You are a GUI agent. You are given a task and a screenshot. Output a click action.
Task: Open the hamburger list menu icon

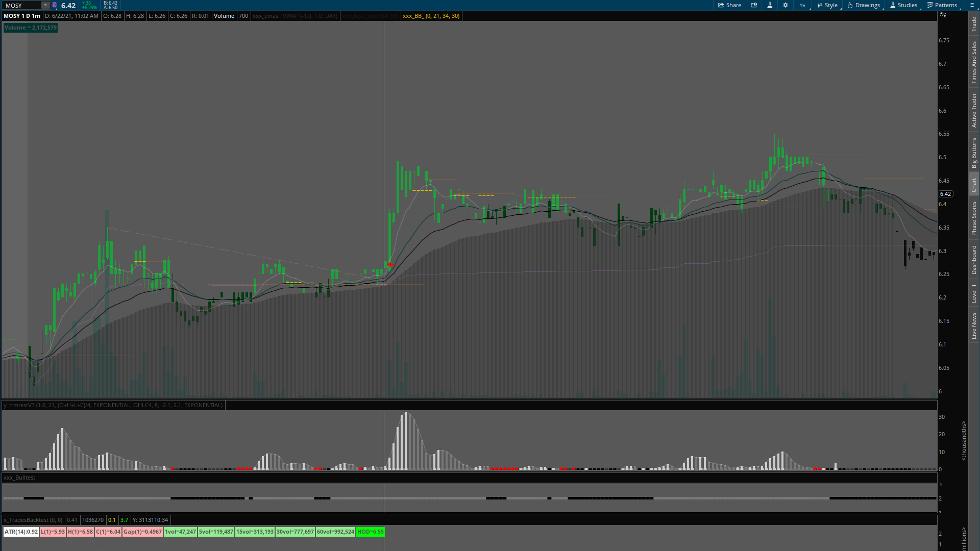coord(971,5)
